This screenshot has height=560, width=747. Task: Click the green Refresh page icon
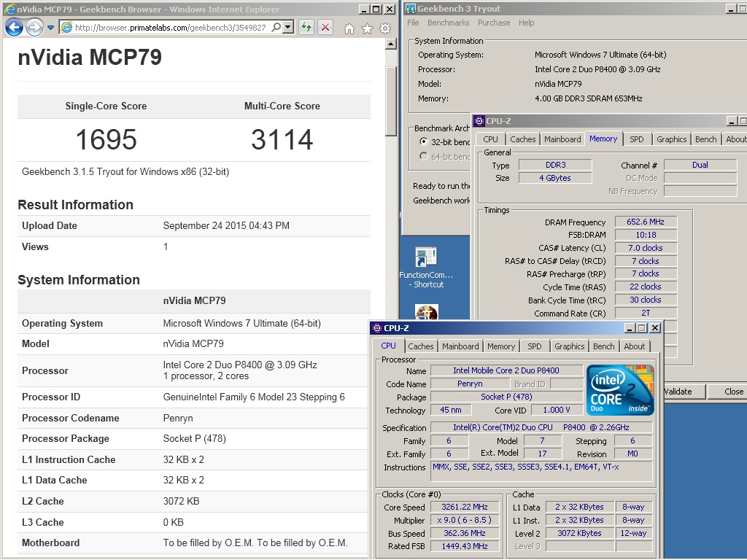click(x=306, y=28)
